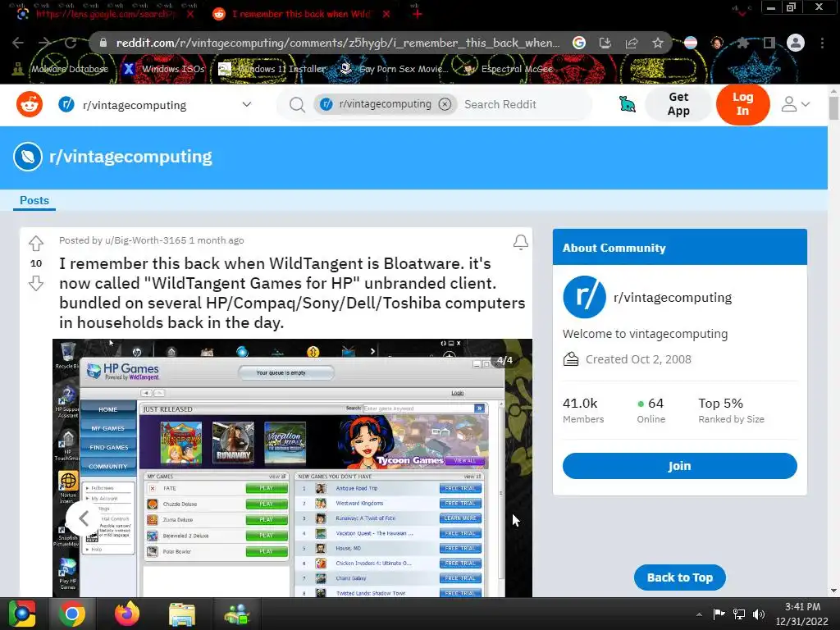Click the install app icon in address bar
The image size is (840, 630).
(x=605, y=43)
